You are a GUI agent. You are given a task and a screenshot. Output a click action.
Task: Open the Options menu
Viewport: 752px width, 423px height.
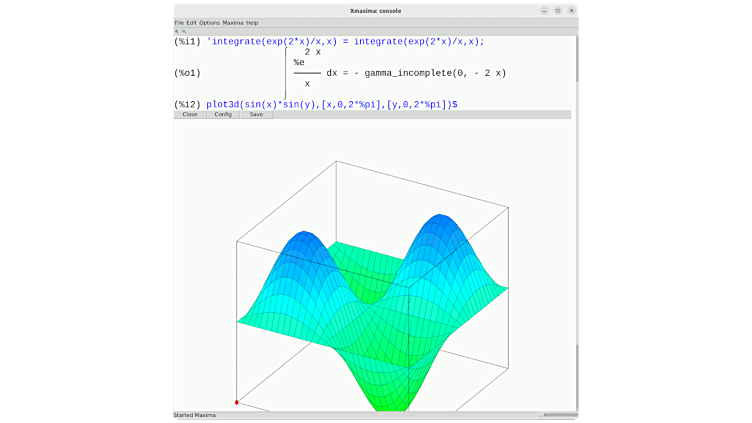point(209,22)
